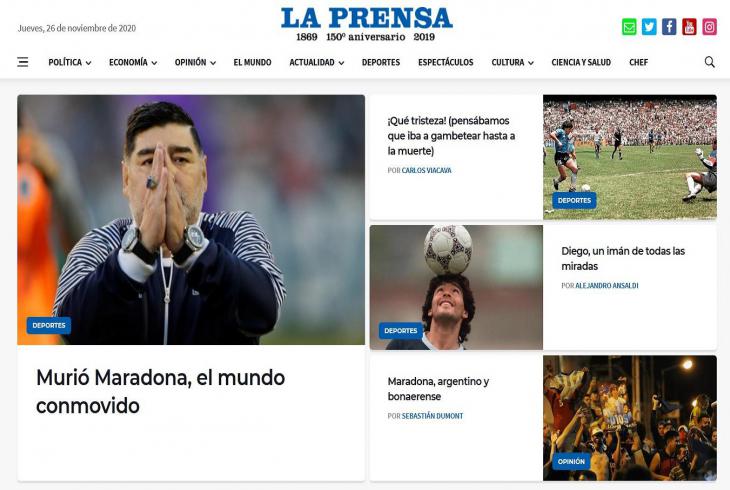Screen dimensions: 730x490
Task: Open the YouTube channel icon
Action: pos(689,27)
